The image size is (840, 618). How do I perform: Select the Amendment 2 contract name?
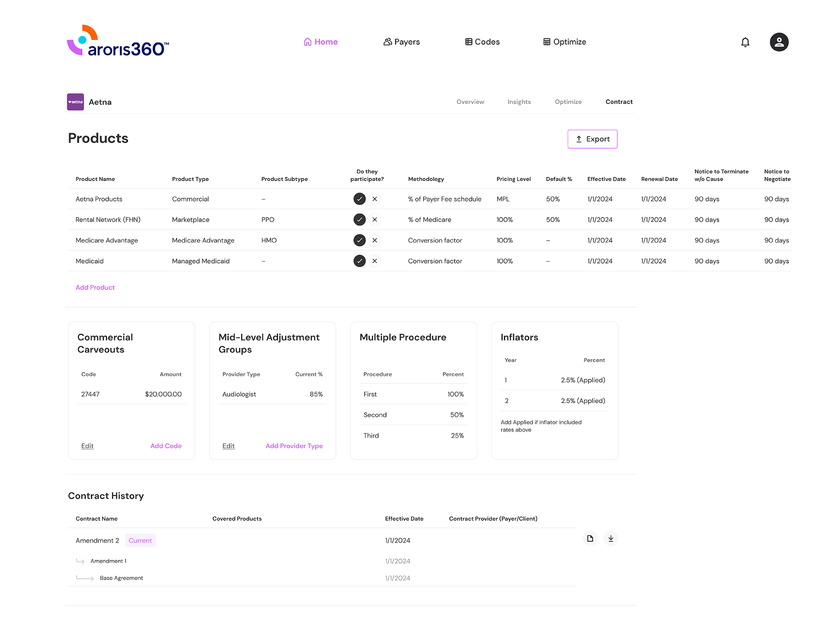point(97,541)
